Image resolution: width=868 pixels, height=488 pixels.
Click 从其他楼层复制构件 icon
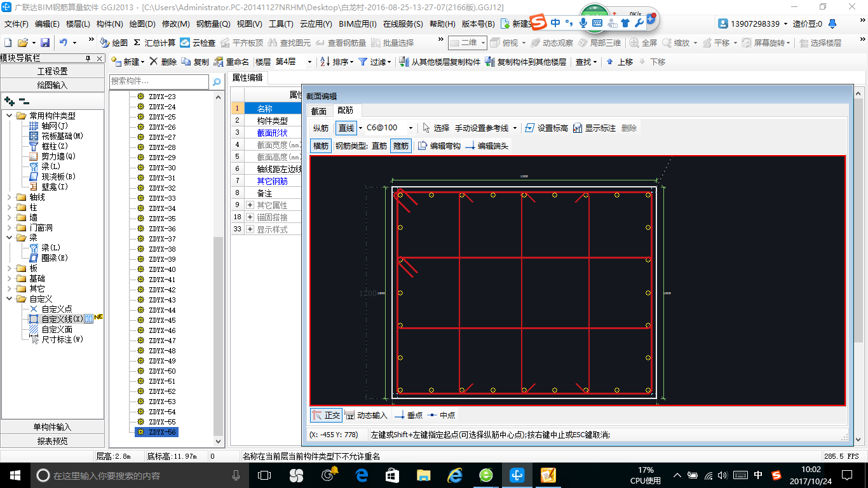[x=440, y=62]
